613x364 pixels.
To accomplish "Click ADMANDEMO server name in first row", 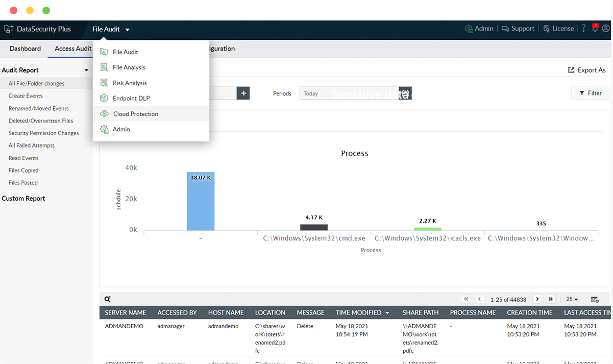I will point(124,326).
